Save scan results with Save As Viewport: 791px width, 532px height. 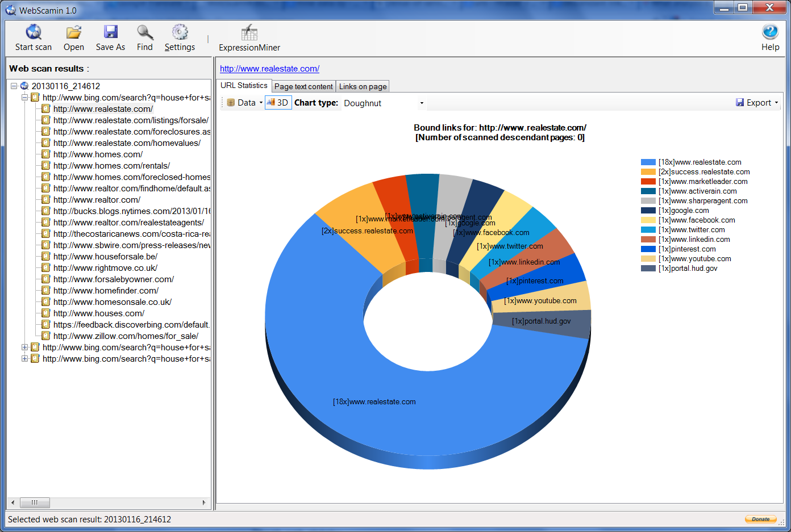[x=110, y=38]
